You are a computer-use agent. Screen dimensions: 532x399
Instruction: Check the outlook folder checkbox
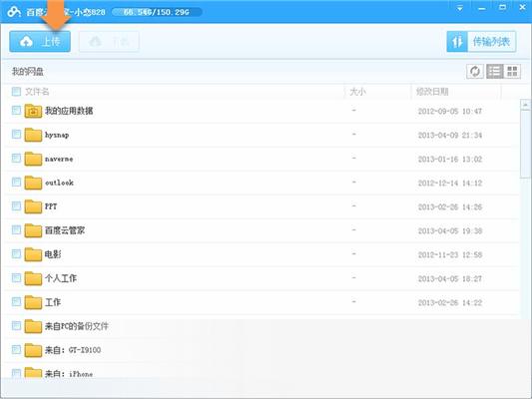[16, 182]
